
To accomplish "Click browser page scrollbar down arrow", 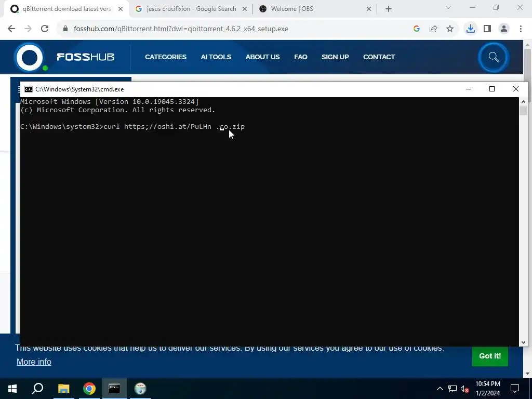I will pos(527,374).
